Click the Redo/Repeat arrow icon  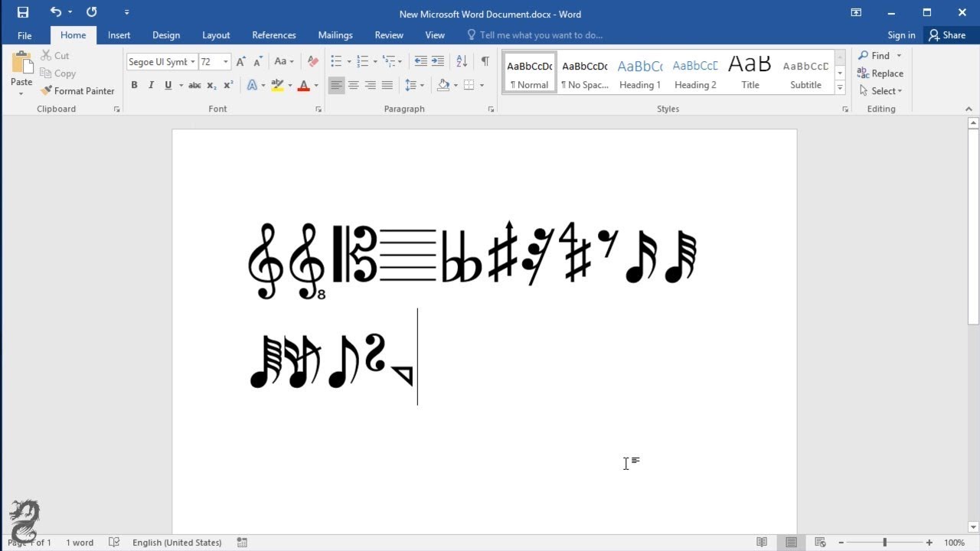pyautogui.click(x=92, y=12)
